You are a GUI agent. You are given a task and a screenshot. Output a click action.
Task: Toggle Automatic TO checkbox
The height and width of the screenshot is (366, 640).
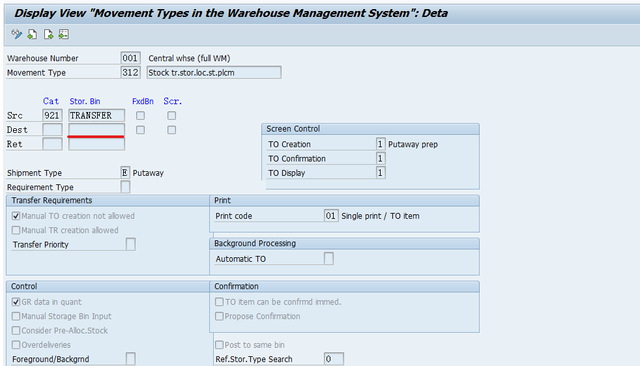(x=329, y=259)
